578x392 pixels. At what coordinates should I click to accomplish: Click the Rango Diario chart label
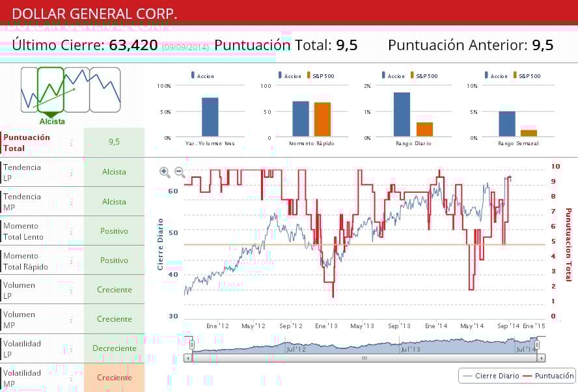coord(413,143)
